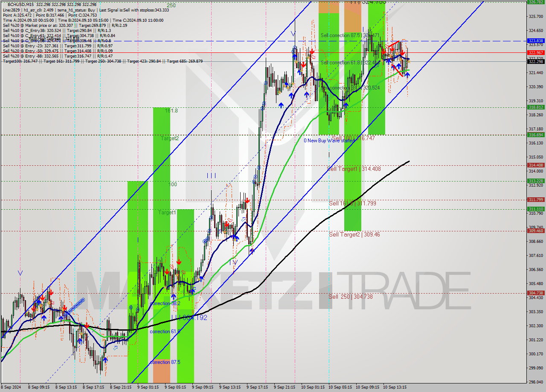
Task: Click the 'Target100: 316.747' targets line
Action: point(103,61)
